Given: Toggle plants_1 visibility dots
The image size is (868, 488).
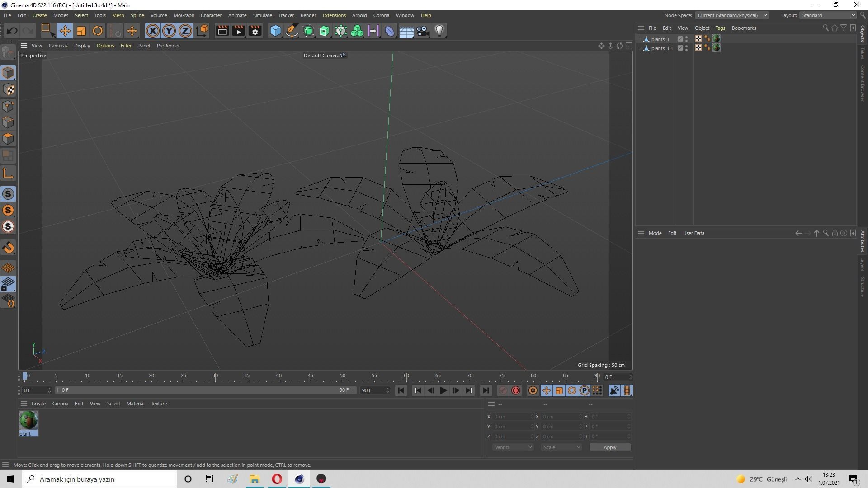Looking at the screenshot, I should click(x=687, y=39).
